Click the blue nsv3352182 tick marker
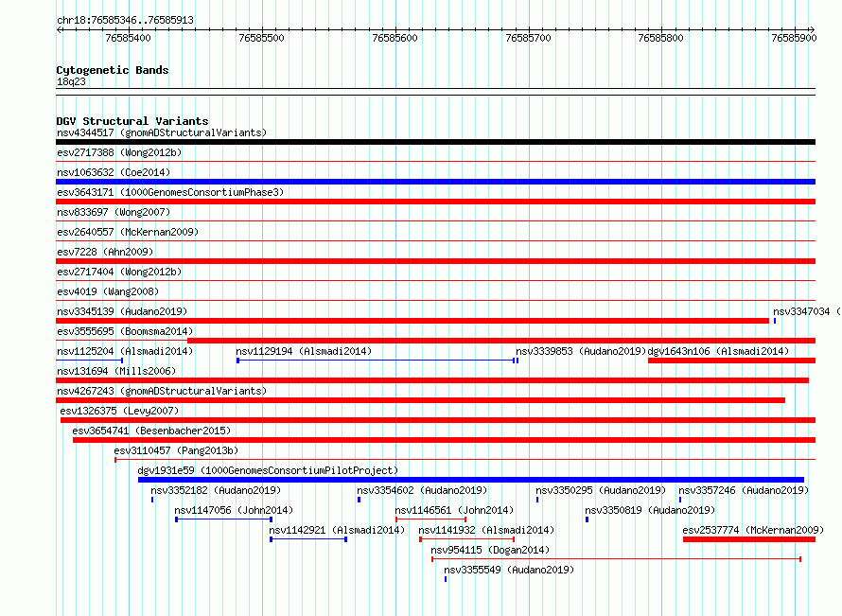 point(152,500)
